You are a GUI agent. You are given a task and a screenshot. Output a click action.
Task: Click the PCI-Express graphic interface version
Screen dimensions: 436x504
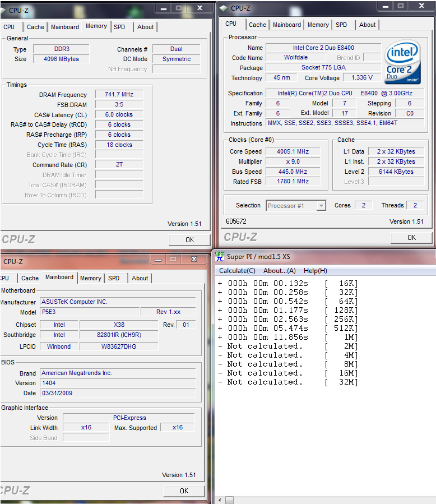point(129,418)
